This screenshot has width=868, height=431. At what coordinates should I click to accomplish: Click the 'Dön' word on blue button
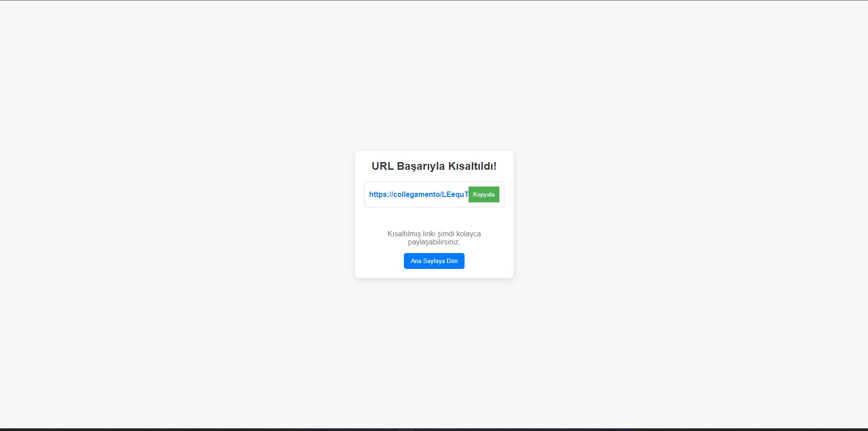pos(452,261)
